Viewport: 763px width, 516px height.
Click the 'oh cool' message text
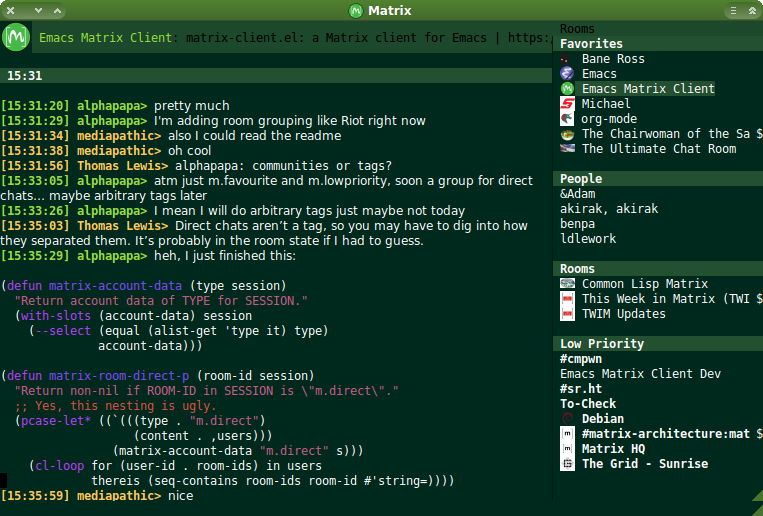(x=190, y=151)
